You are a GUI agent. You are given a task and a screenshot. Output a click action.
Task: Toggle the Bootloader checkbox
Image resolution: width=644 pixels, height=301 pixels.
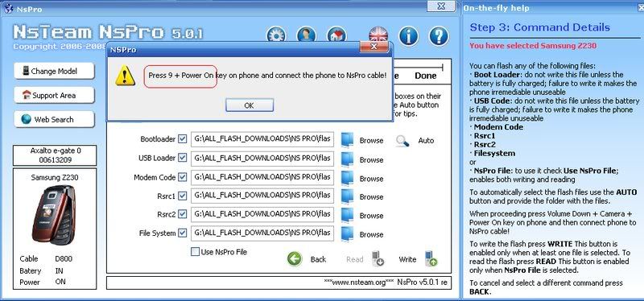click(x=183, y=139)
